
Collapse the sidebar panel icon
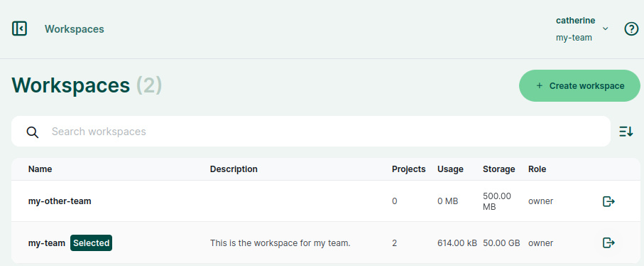click(19, 28)
